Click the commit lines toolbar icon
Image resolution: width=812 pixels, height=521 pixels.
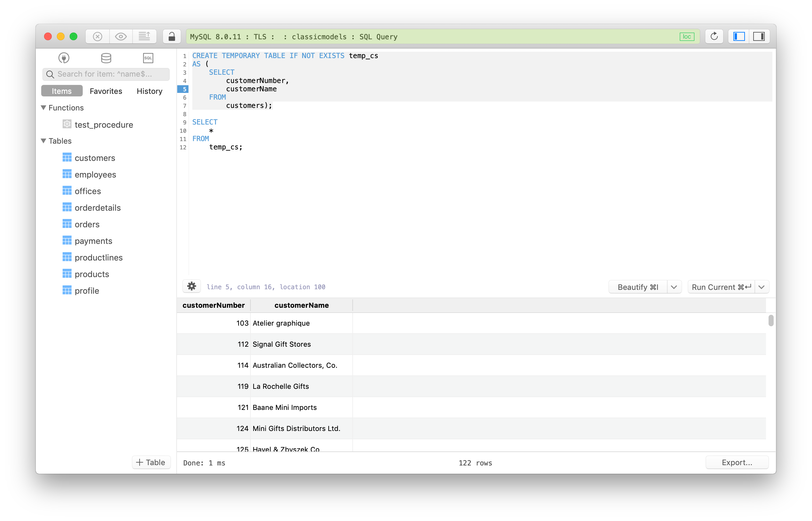click(x=144, y=36)
